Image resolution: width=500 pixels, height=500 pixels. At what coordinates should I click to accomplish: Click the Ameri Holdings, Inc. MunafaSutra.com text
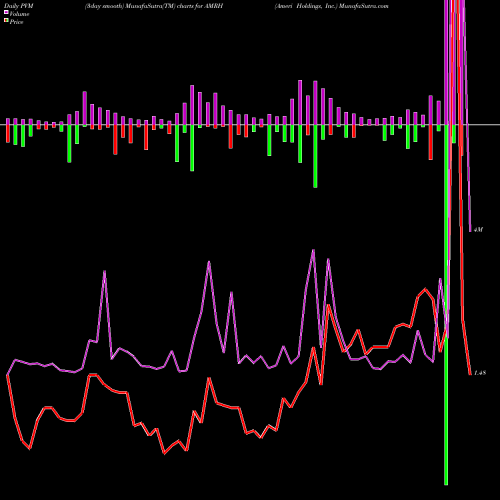click(x=332, y=6)
